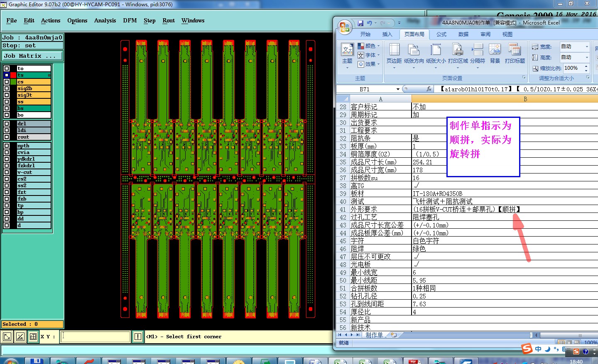Click the Job Matrix ... button
The width and height of the screenshot is (598, 364).
(x=32, y=56)
